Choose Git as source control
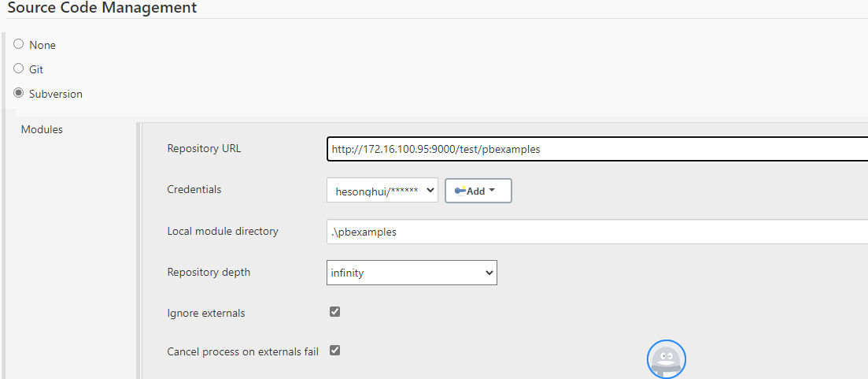 (19, 69)
